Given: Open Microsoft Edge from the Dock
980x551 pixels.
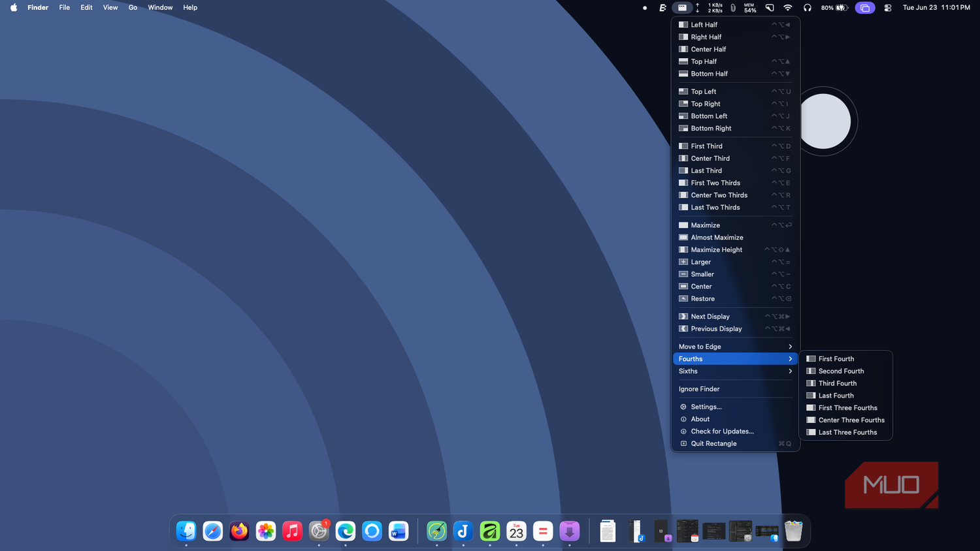Looking at the screenshot, I should [346, 531].
